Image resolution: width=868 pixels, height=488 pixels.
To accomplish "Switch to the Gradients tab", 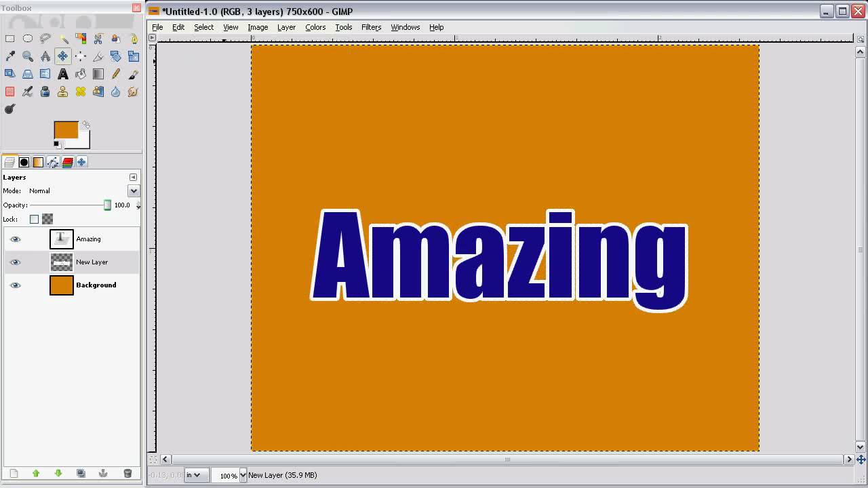I will click(x=38, y=162).
